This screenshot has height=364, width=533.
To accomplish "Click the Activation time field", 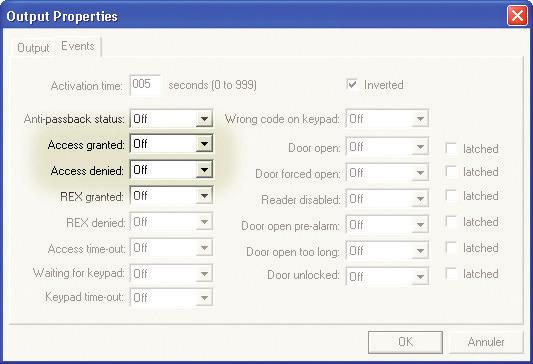I will [145, 85].
